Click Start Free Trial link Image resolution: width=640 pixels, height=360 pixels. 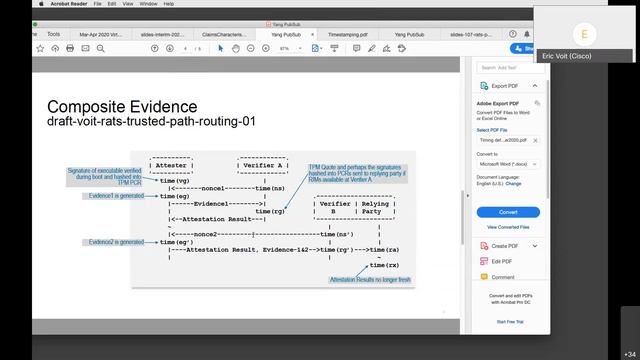(x=510, y=322)
